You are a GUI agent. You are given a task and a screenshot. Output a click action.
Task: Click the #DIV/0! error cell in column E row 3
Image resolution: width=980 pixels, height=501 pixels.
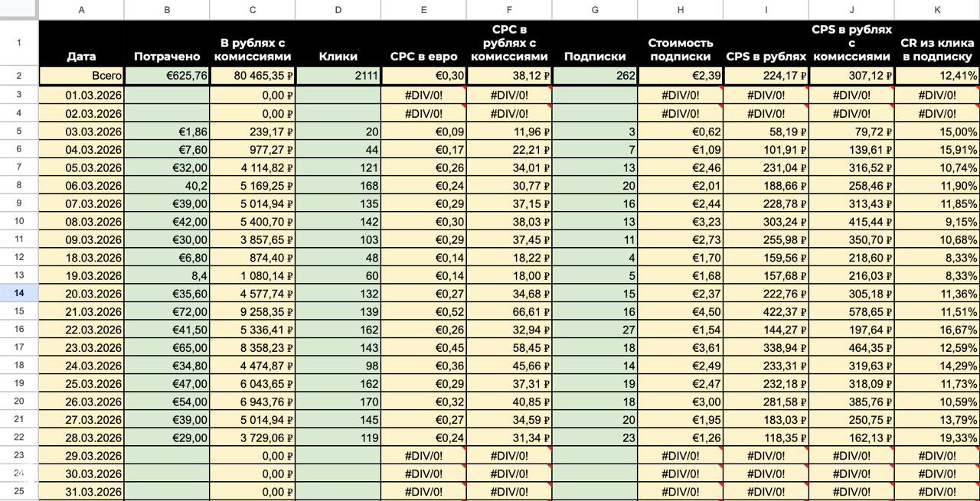tap(423, 94)
